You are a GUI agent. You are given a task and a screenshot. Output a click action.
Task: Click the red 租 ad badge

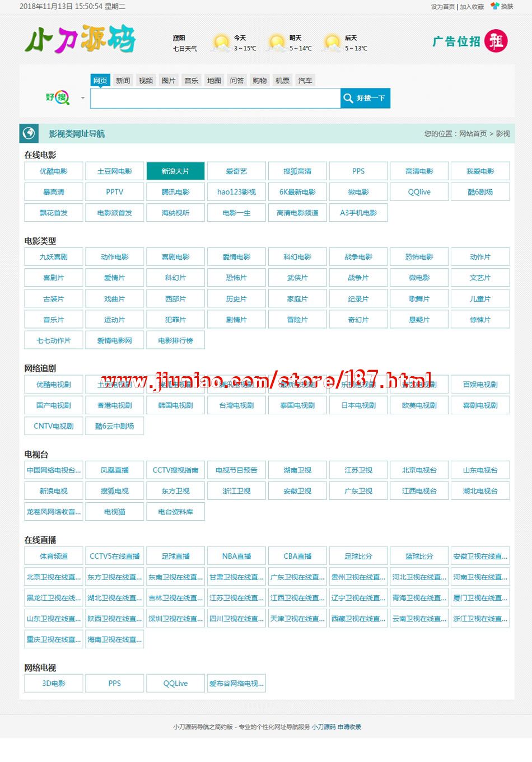coord(496,41)
